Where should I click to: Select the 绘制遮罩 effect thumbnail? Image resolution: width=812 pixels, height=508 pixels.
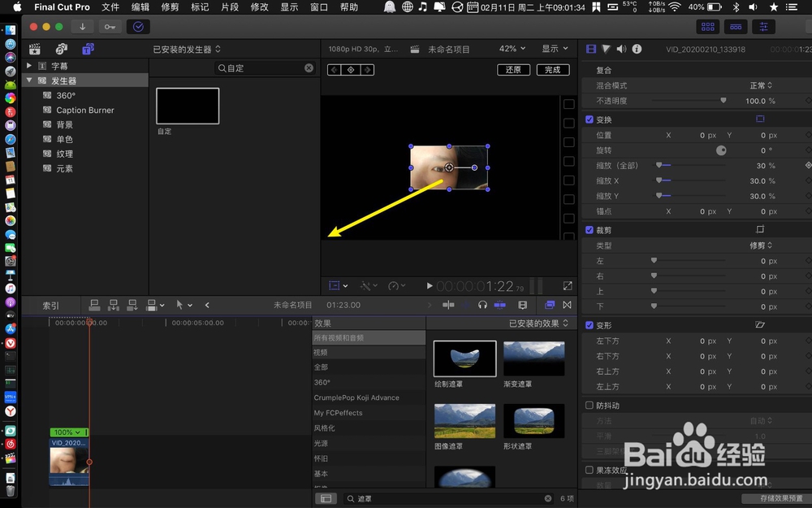pyautogui.click(x=464, y=358)
